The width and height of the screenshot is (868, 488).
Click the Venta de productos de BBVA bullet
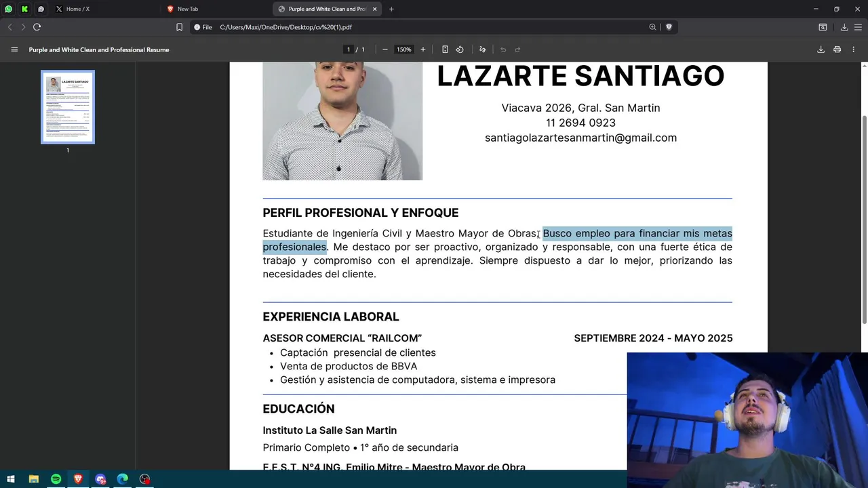click(x=349, y=366)
